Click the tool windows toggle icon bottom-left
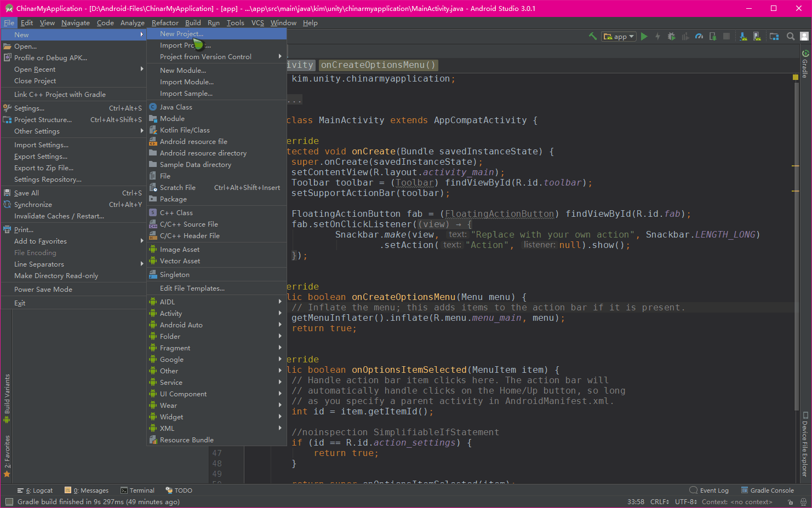 coord(8,502)
